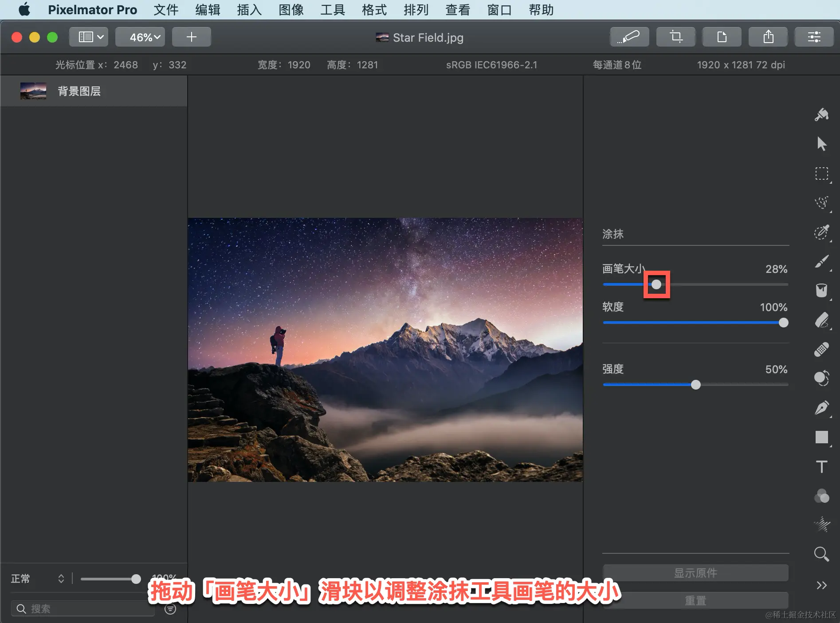Click the 搜索 layer search field
This screenshot has width=840, height=623.
(83, 609)
